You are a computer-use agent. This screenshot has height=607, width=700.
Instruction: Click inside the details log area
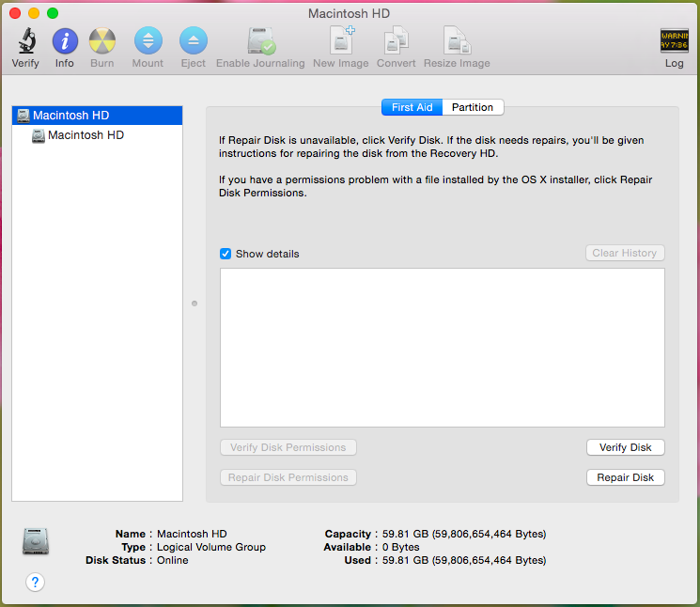coord(442,348)
